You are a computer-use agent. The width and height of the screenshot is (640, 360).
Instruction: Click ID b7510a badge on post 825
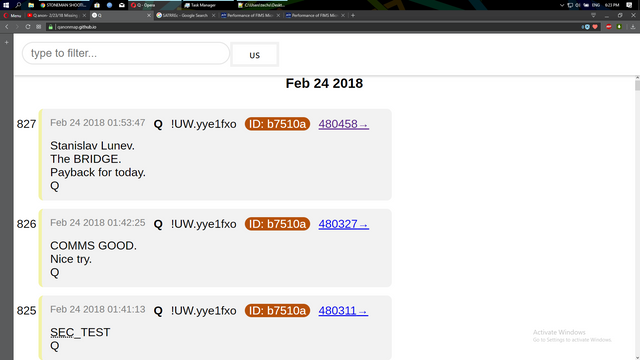point(278,311)
